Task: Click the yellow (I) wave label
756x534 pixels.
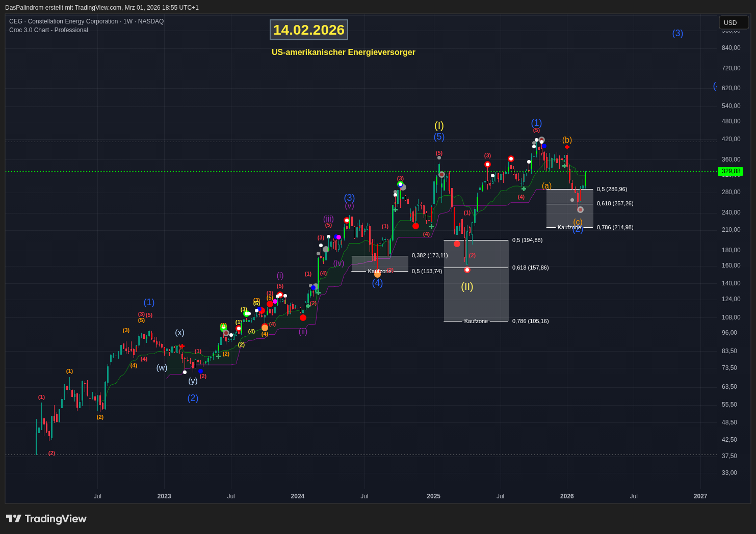Action: (439, 125)
